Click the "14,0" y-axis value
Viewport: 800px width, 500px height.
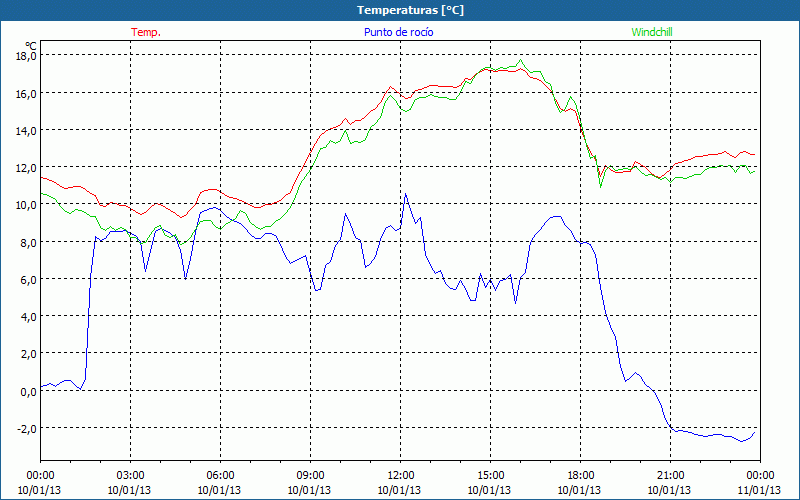[x=26, y=131]
